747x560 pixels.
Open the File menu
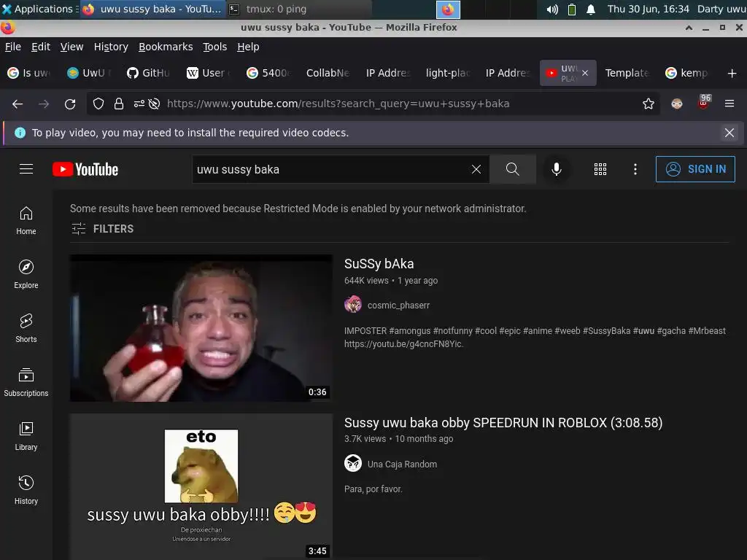click(x=13, y=47)
